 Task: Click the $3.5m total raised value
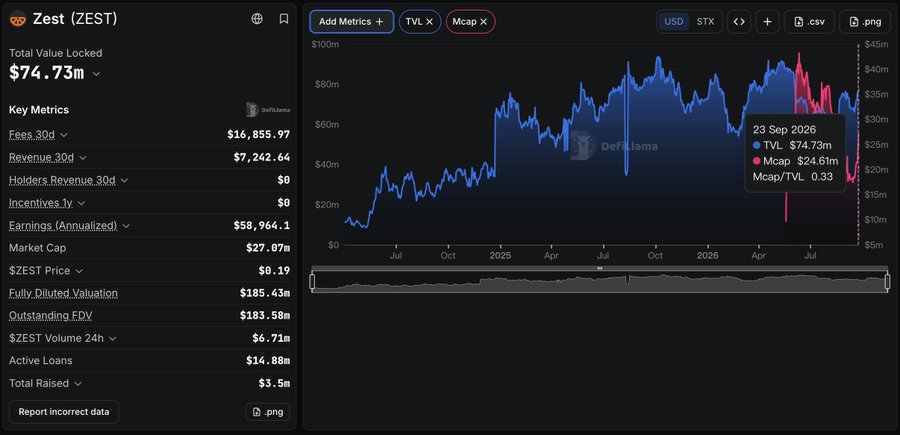point(274,383)
